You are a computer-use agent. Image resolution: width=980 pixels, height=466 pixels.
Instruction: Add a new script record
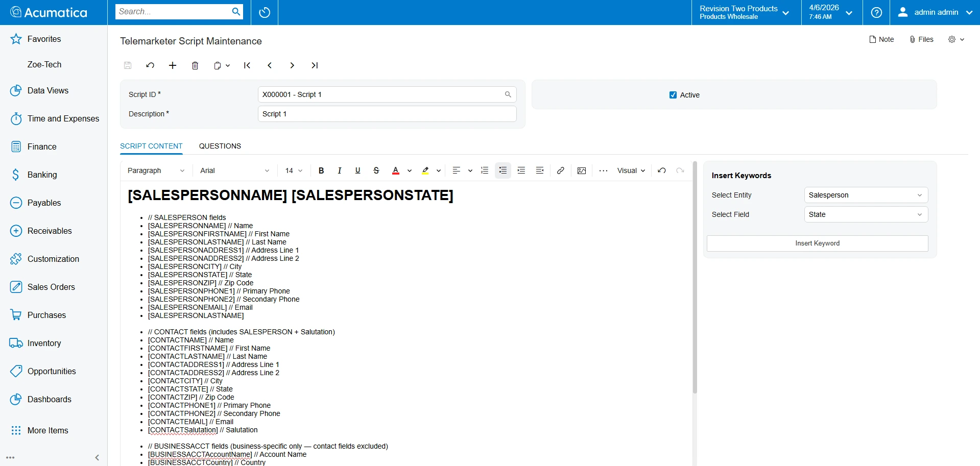point(173,65)
